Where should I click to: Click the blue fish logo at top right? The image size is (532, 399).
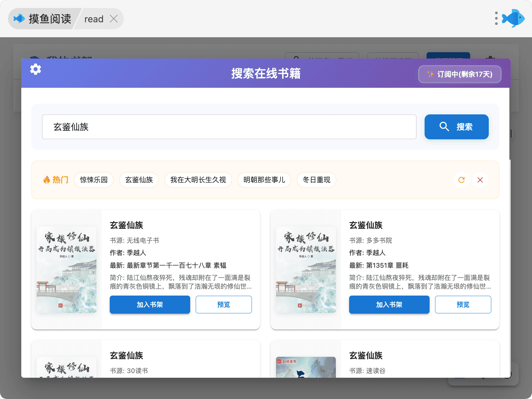pyautogui.click(x=513, y=19)
